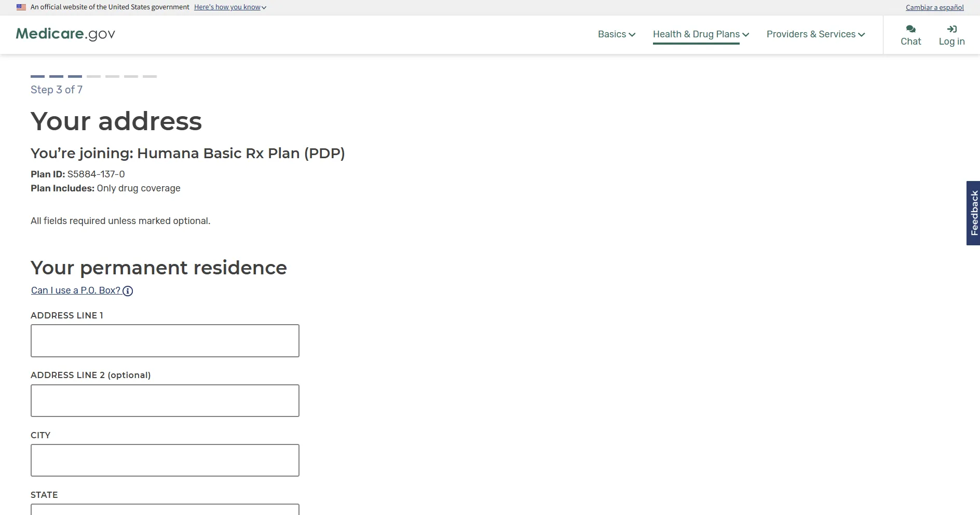Click the "Your address" page heading
The image size is (980, 515).
click(x=116, y=121)
